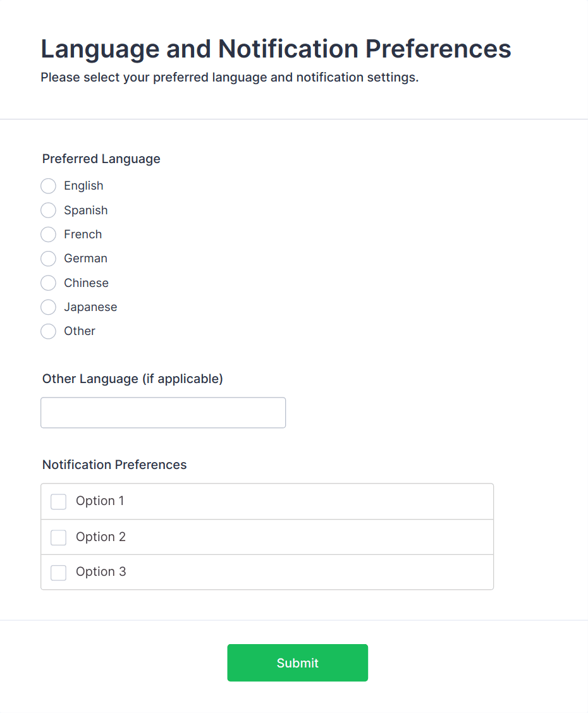Screen dimensions: 588x713
Task: Submit the preferences form
Action: pos(297,662)
